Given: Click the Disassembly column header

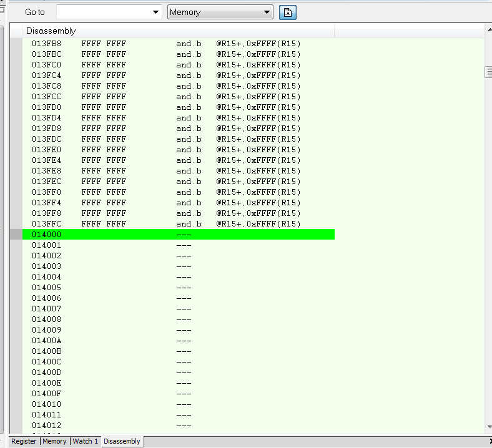Looking at the screenshot, I should (178, 31).
